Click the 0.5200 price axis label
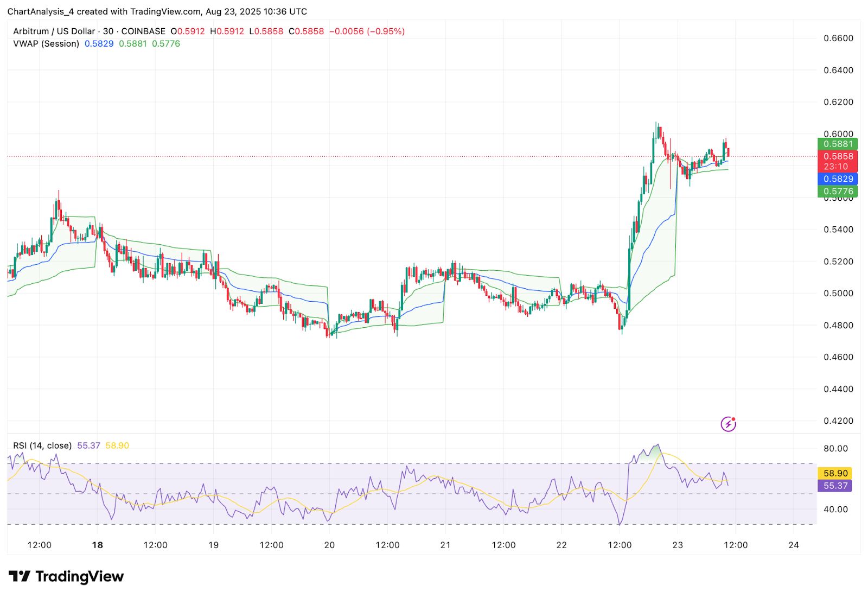 838,262
